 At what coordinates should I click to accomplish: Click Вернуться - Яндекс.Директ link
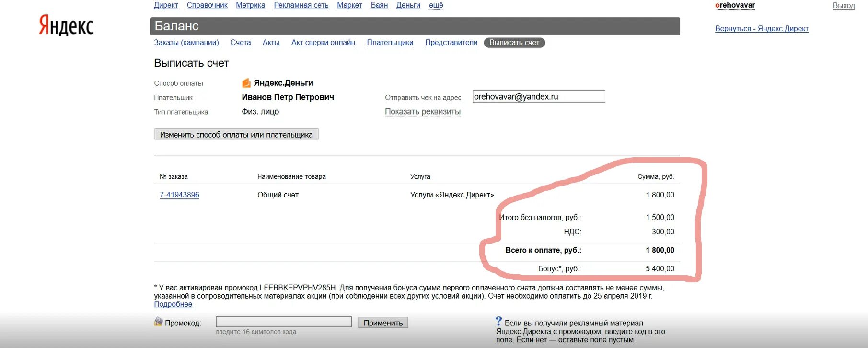(x=762, y=29)
